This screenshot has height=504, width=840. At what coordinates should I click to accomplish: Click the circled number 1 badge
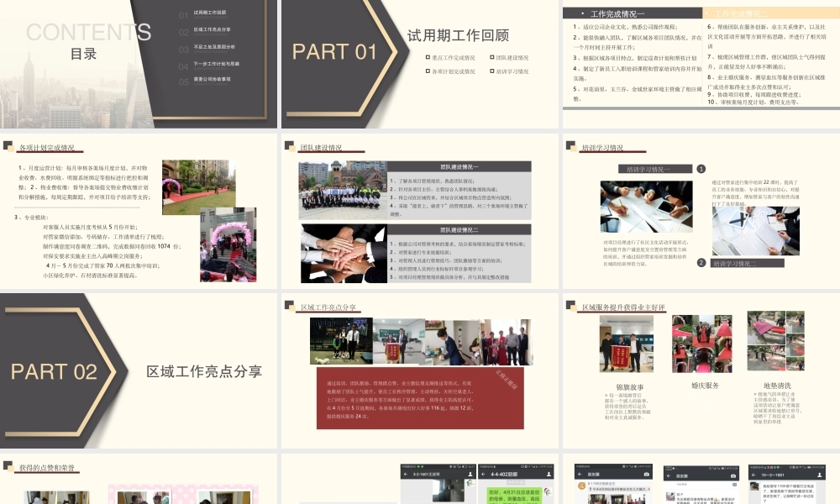click(701, 169)
